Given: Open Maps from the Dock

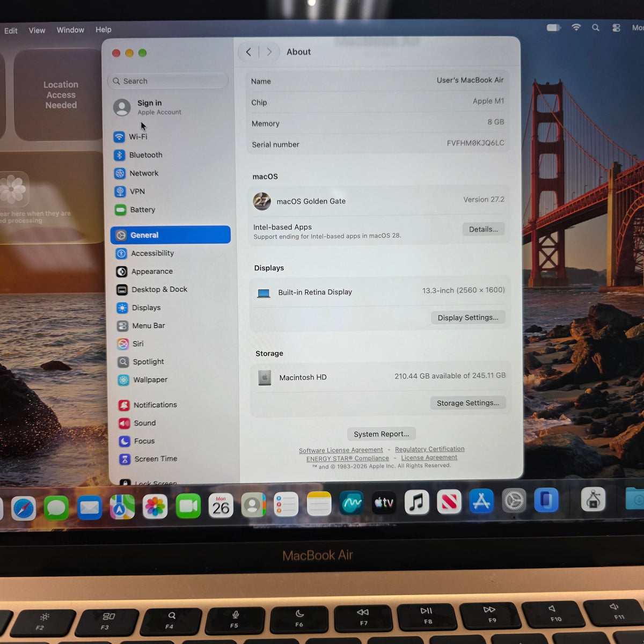Looking at the screenshot, I should 122,507.
